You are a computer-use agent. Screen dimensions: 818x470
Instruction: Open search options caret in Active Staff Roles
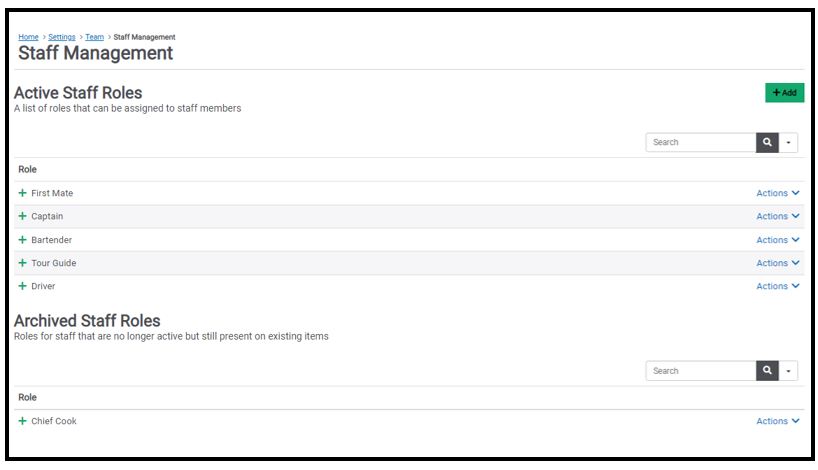tap(788, 142)
